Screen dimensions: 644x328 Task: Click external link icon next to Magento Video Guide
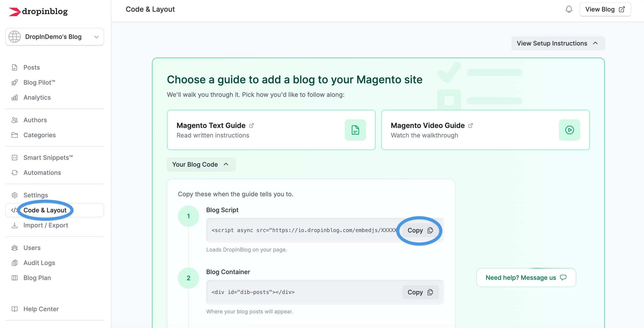[x=470, y=125]
